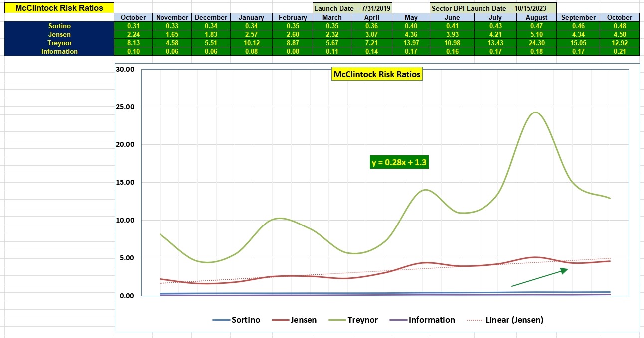
Task: Select the December column header
Action: tap(211, 17)
